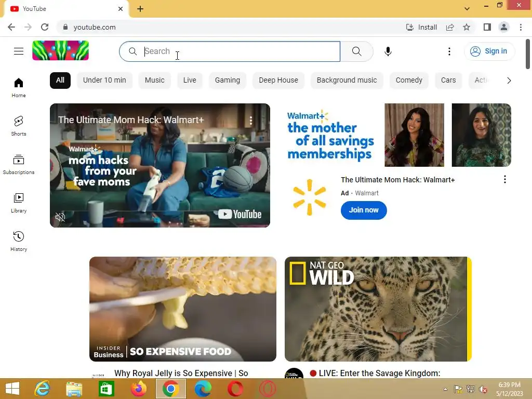Open The Ultimate Mom Hack: Walmart+ title

tap(397, 180)
